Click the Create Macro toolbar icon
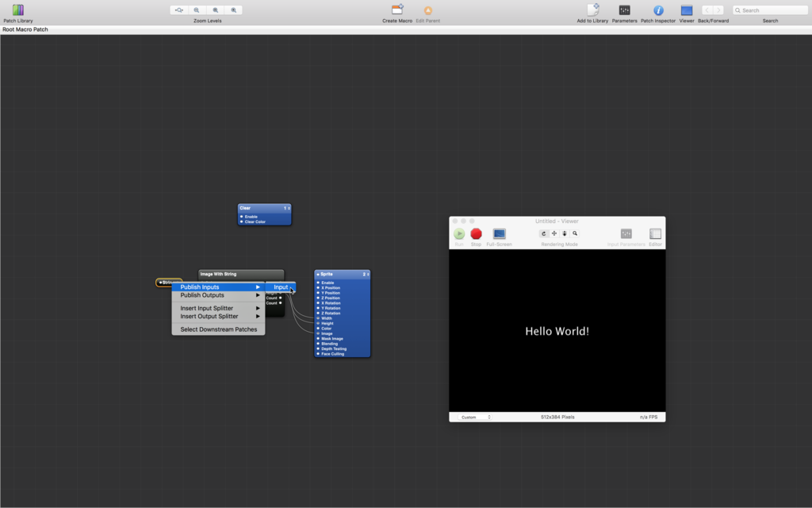 (397, 10)
